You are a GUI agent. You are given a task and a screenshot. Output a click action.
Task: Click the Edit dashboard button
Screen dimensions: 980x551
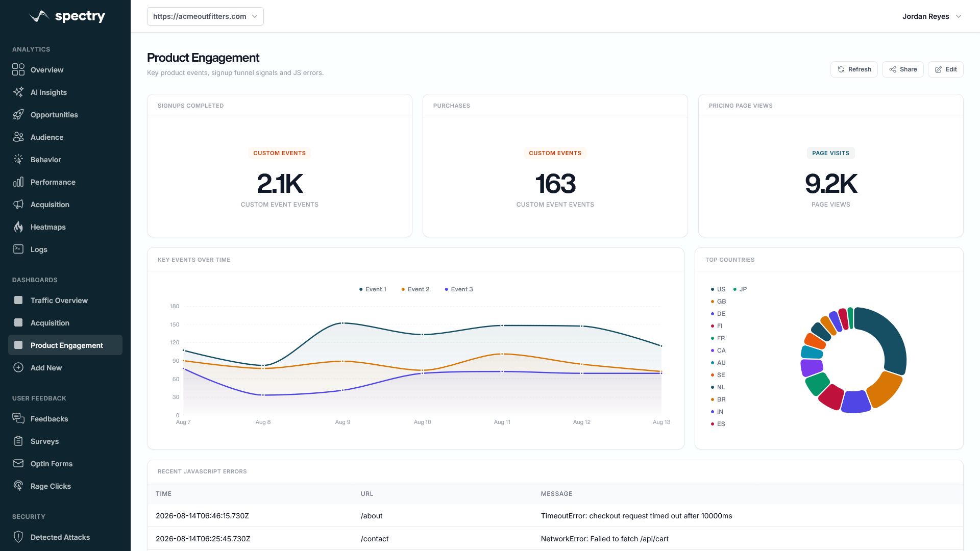tap(945, 69)
